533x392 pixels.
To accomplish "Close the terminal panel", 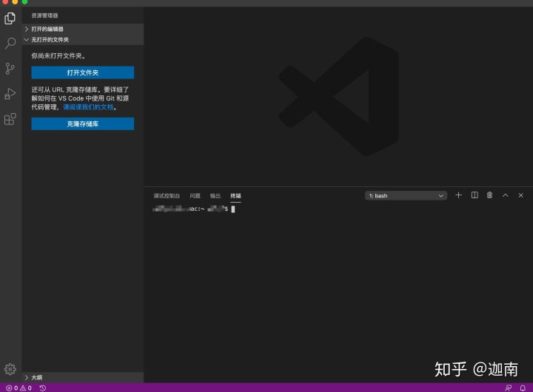I will (520, 195).
